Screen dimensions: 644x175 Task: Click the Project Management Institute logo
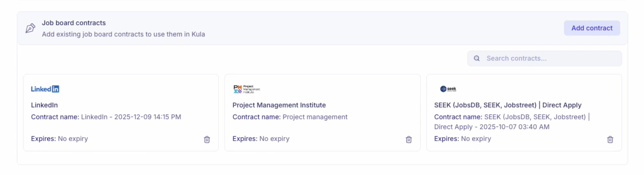pos(246,89)
